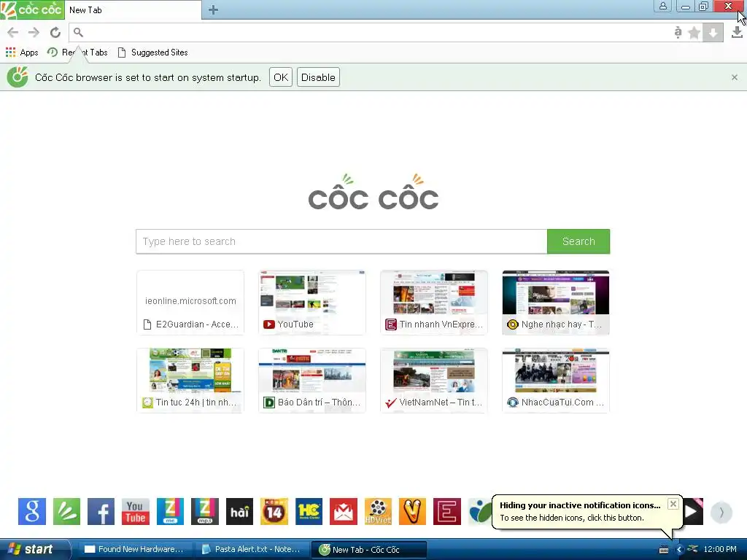The image size is (747, 560).
Task: Confirm startup notice with OK
Action: click(x=281, y=77)
